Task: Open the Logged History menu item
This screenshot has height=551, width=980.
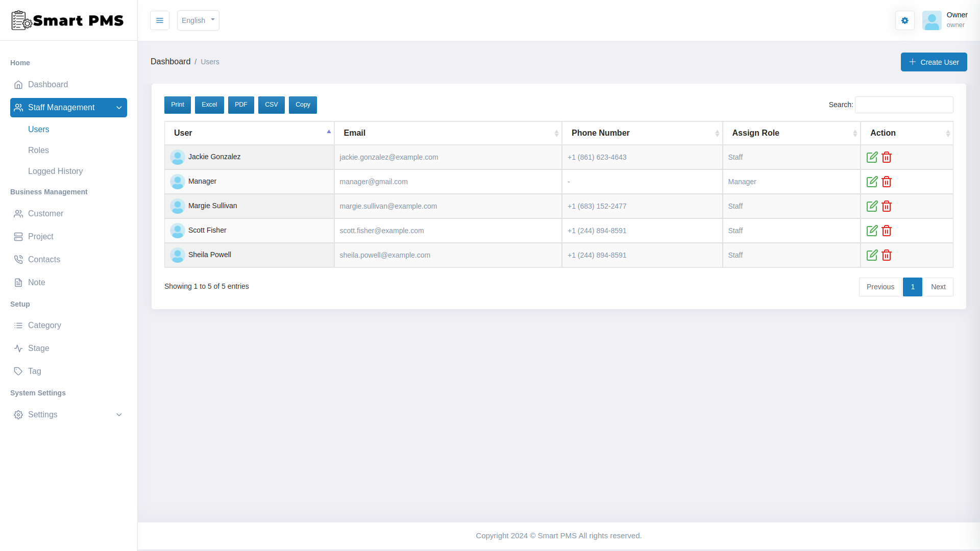Action: (55, 171)
